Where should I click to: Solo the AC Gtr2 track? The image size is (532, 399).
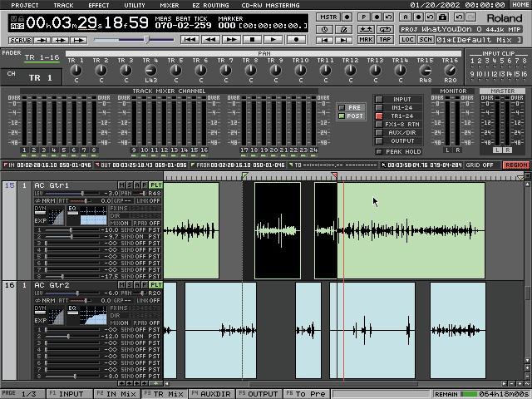click(129, 285)
